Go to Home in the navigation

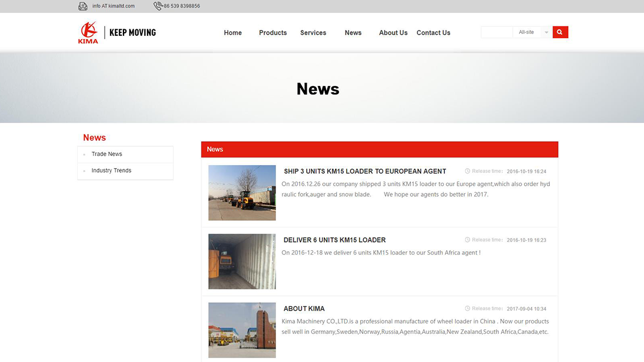coord(233,33)
